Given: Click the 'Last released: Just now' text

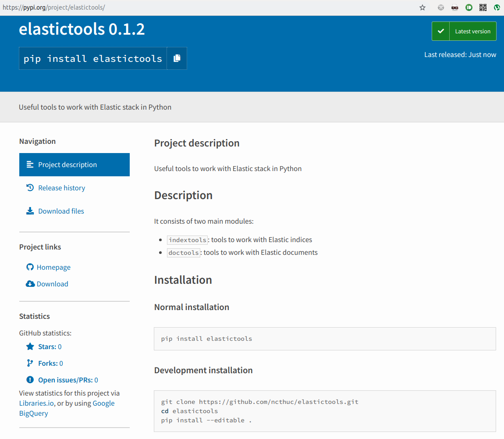Looking at the screenshot, I should (460, 55).
